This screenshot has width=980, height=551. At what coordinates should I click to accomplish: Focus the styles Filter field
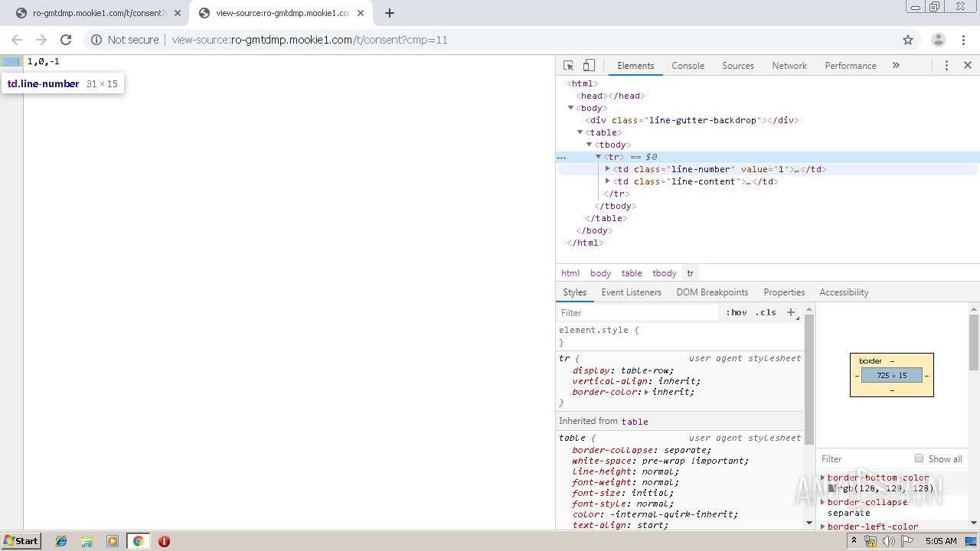pyautogui.click(x=639, y=313)
